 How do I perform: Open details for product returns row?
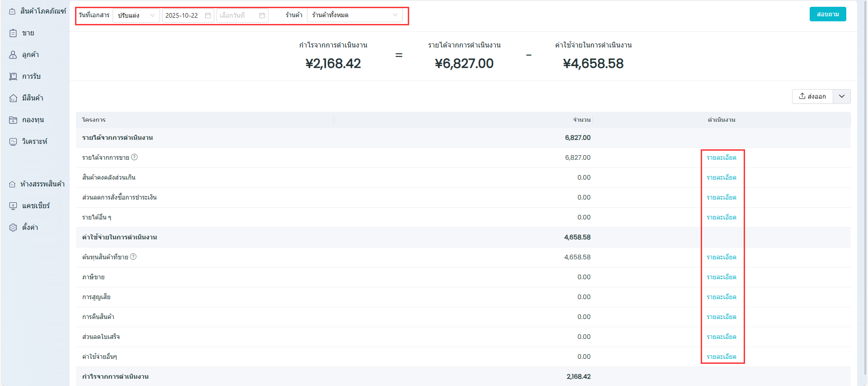pos(721,317)
